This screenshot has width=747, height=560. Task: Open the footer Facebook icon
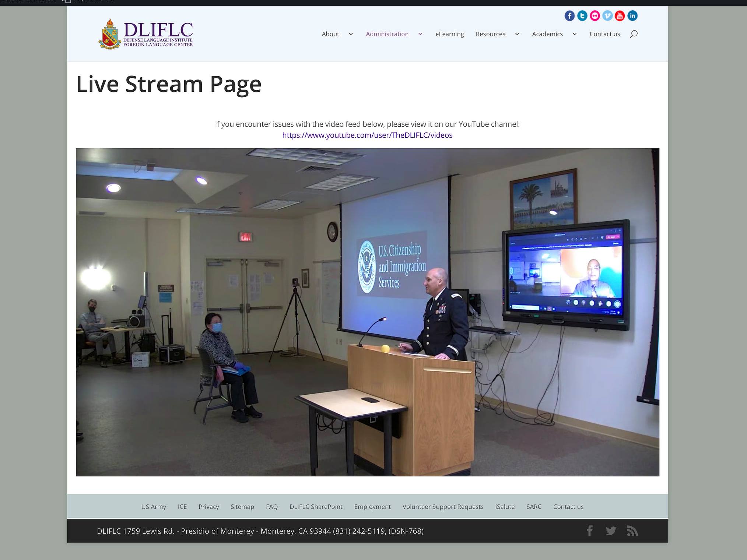pos(590,531)
